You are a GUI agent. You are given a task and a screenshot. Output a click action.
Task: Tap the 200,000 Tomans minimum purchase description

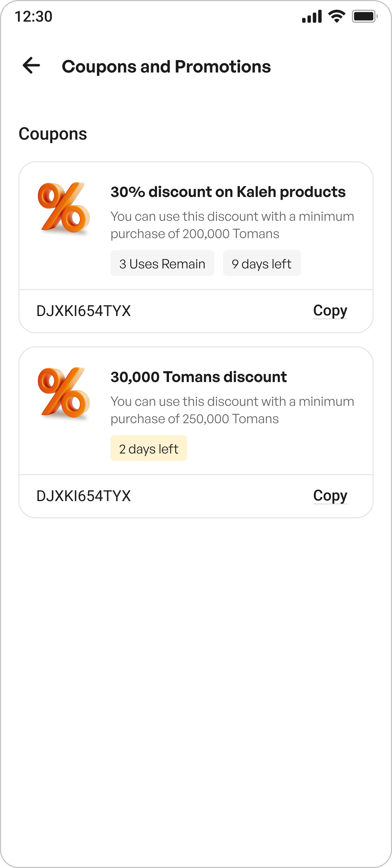pyautogui.click(x=232, y=225)
